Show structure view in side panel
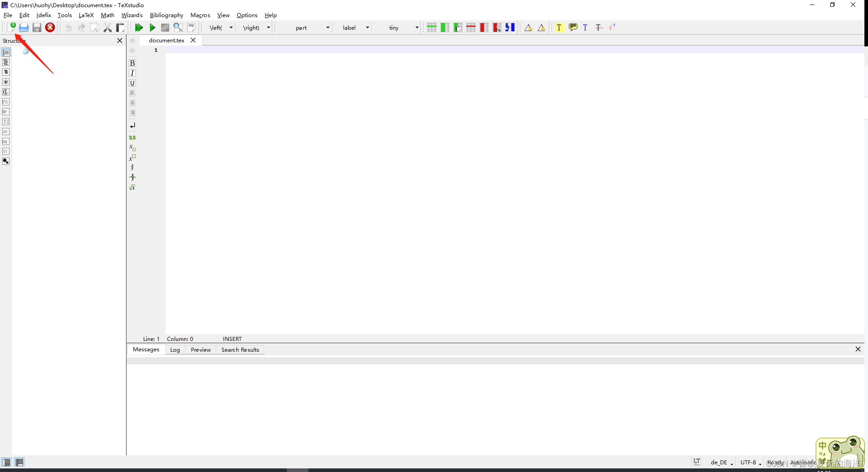 point(6,53)
